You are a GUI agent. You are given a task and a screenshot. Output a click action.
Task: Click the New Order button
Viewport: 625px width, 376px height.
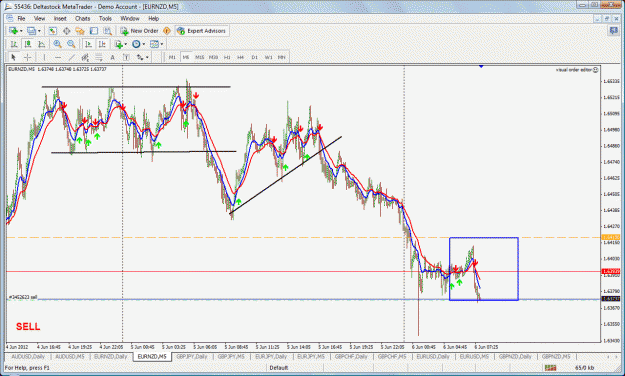tap(140, 31)
